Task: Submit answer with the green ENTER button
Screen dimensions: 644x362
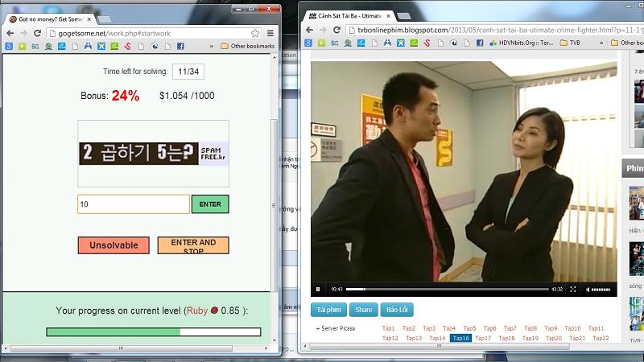Action: (x=210, y=204)
